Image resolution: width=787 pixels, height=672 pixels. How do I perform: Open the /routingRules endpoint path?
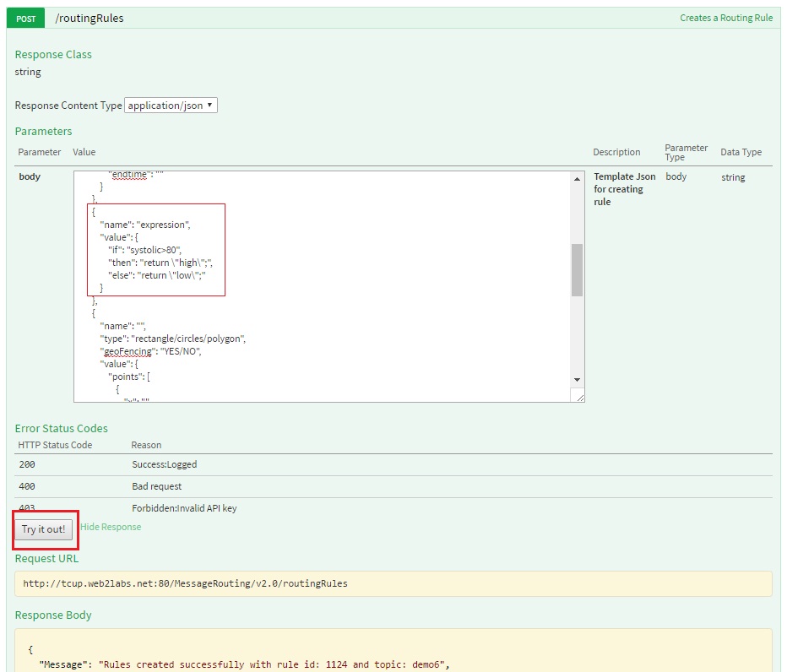90,18
